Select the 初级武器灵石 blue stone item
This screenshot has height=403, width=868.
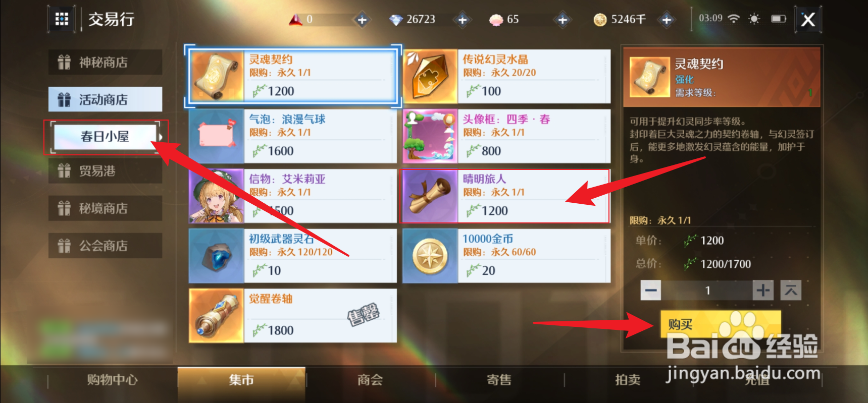[x=293, y=256]
